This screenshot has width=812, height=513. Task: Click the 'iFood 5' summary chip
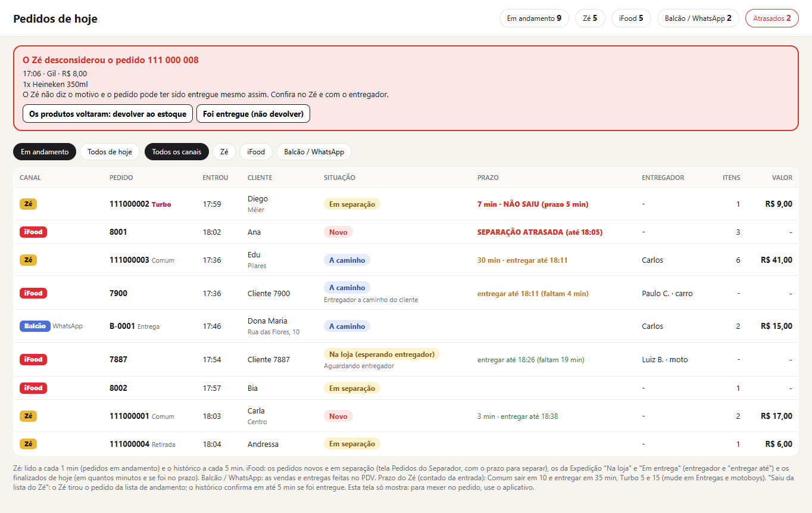coord(631,18)
